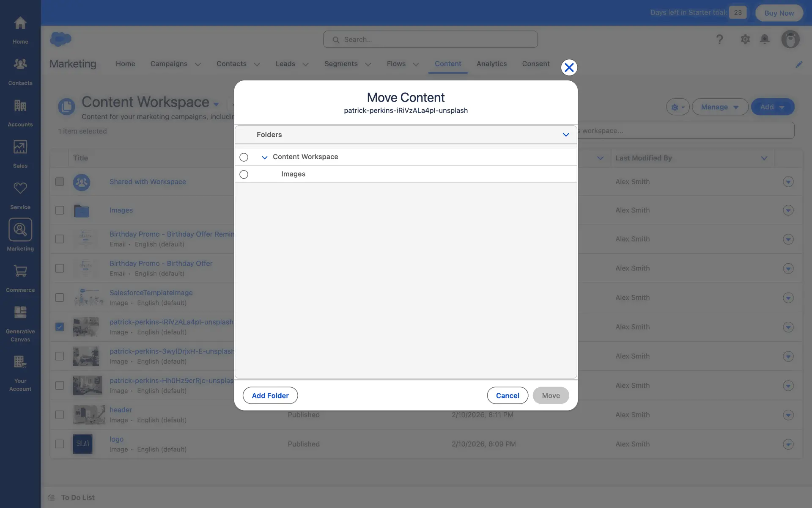
Task: Open the Manage dropdown button
Action: pos(719,107)
